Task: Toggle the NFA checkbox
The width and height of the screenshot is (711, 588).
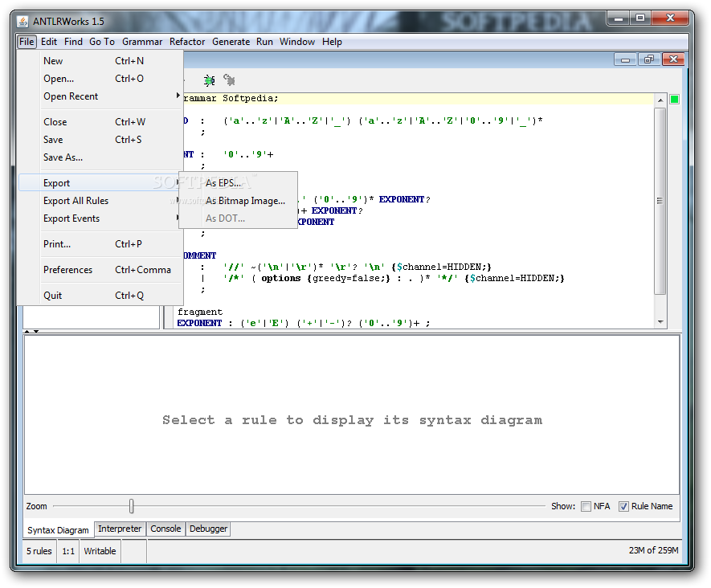Action: (586, 506)
